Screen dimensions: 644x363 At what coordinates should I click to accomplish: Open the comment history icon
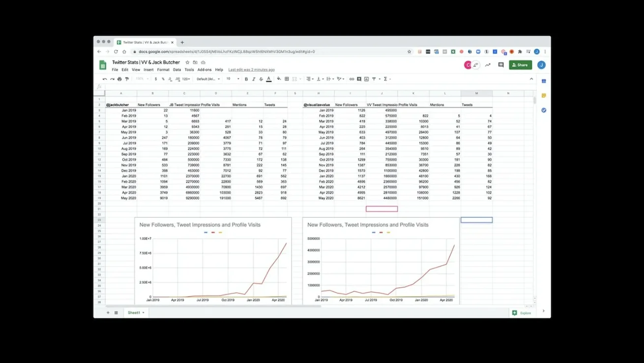coord(501,65)
